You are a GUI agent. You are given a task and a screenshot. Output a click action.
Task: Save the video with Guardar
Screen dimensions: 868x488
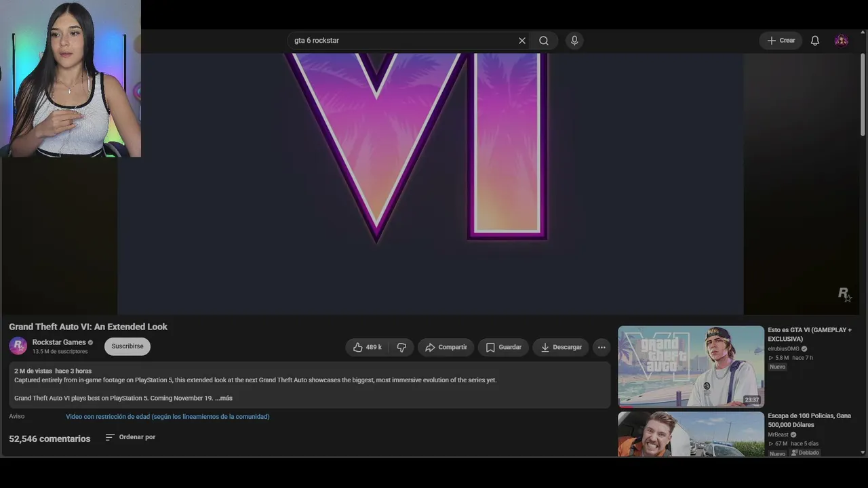coord(504,347)
